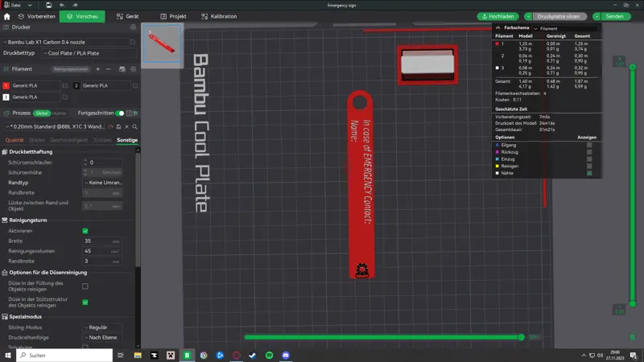The height and width of the screenshot is (362, 644).
Task: Open Discord from the taskbar
Action: coord(286,355)
